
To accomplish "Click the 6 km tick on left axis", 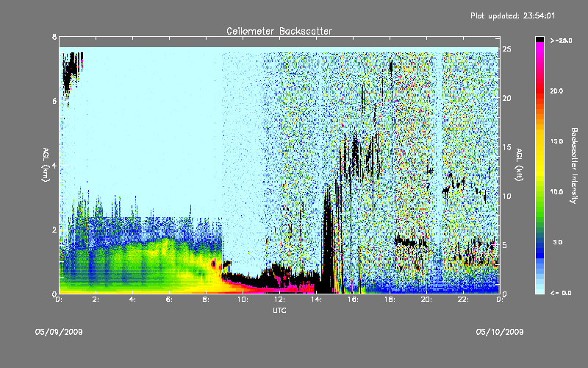I will (54, 101).
